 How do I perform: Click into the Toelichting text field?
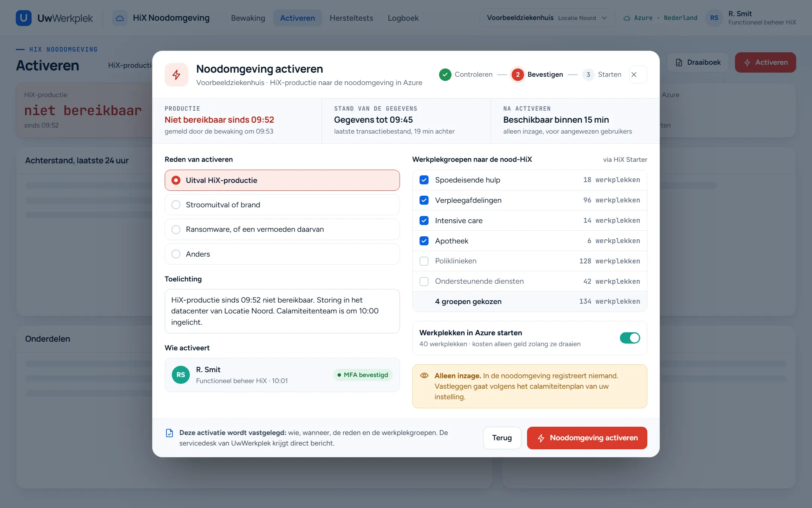(x=282, y=311)
